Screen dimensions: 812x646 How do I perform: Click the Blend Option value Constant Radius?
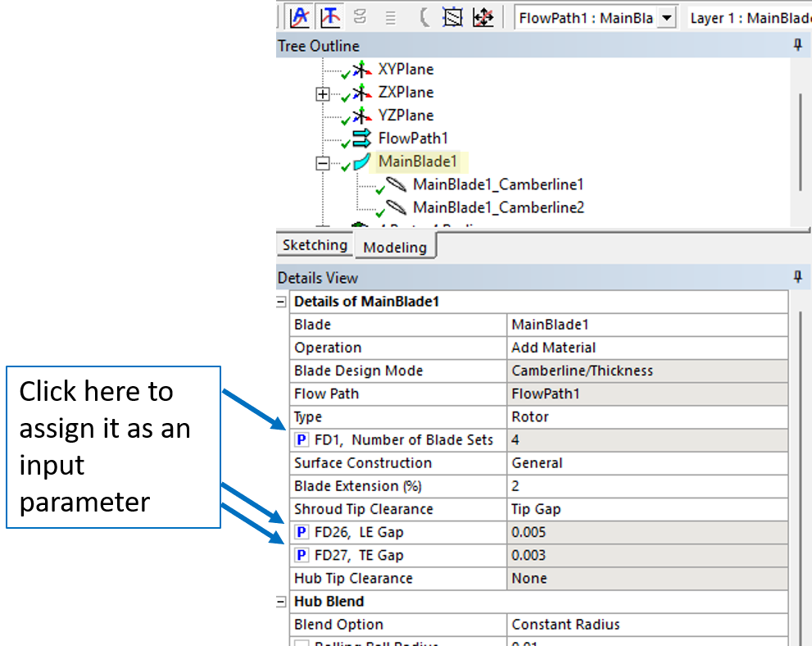tap(647, 625)
